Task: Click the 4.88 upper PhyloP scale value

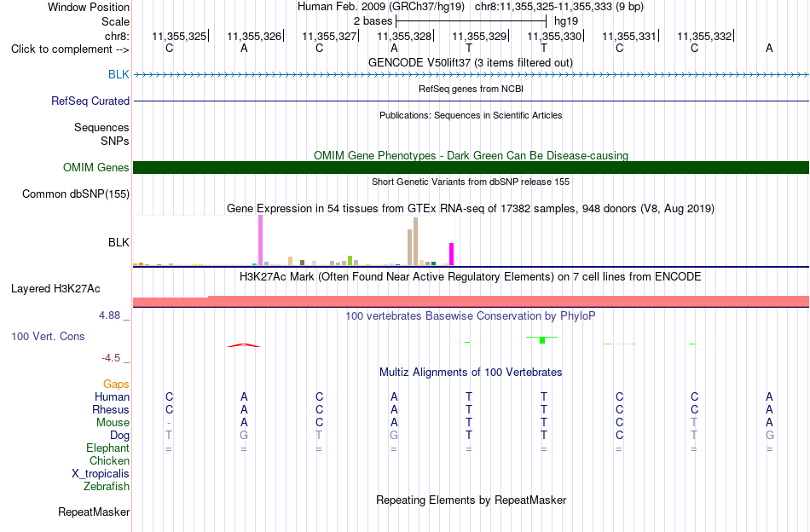Action: (109, 315)
